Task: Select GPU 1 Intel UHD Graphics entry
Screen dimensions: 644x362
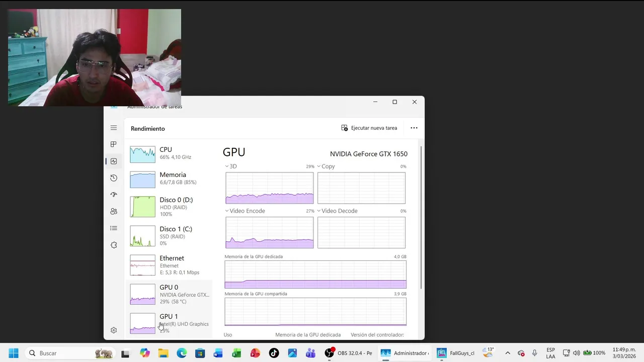Action: tap(170, 323)
